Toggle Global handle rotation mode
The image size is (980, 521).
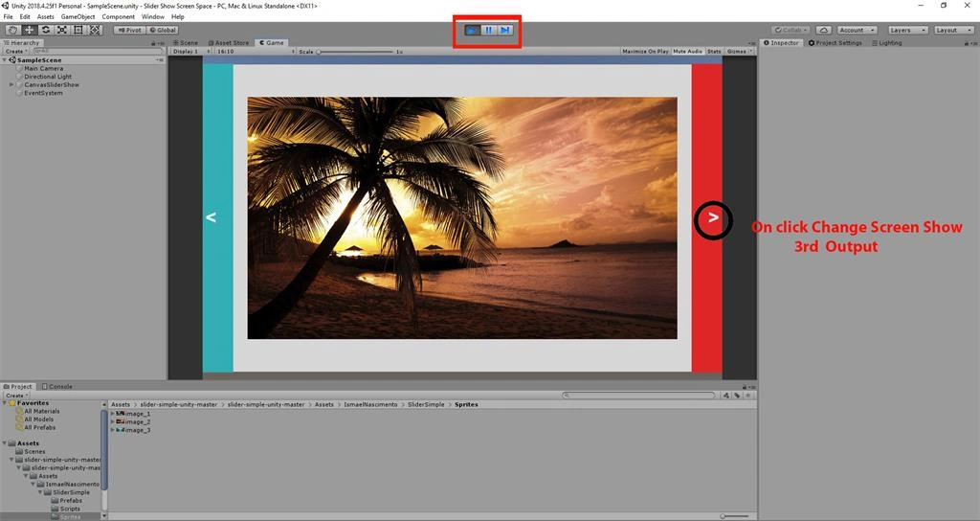163,30
